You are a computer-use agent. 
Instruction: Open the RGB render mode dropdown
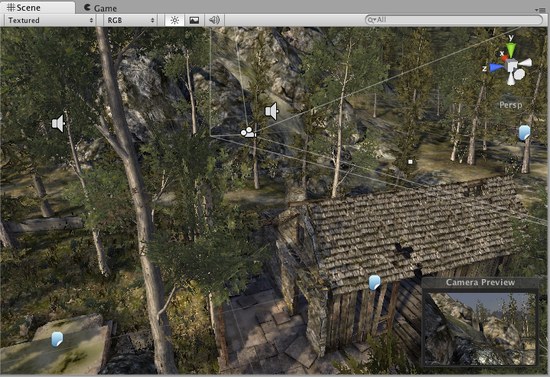tap(130, 20)
